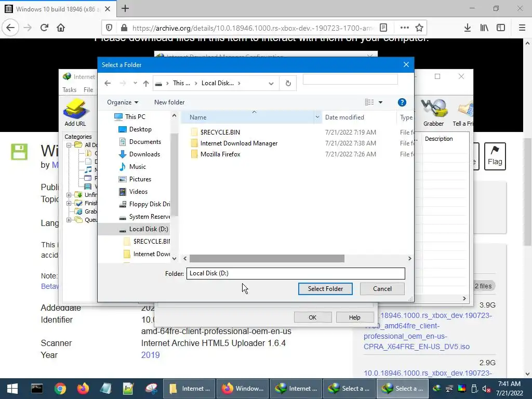Go up one folder level in dialog
532x399 pixels.
[x=146, y=83]
